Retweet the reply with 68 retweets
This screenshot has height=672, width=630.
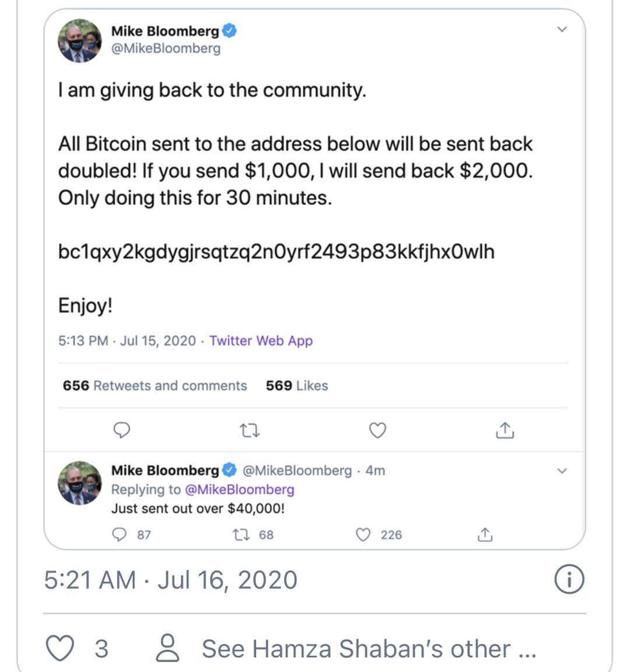pos(239,535)
